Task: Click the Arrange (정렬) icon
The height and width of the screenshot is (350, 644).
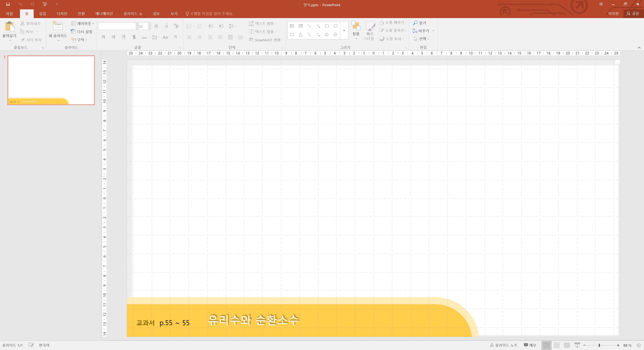Action: 356,26
